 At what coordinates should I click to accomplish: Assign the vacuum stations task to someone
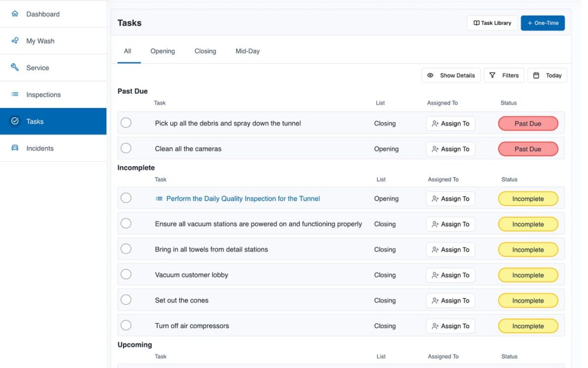coord(450,224)
